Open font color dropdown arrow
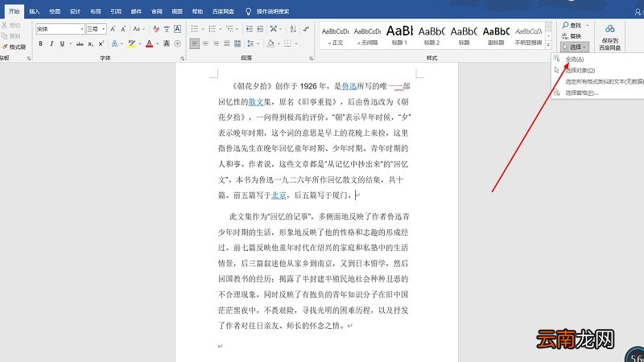 [157, 43]
